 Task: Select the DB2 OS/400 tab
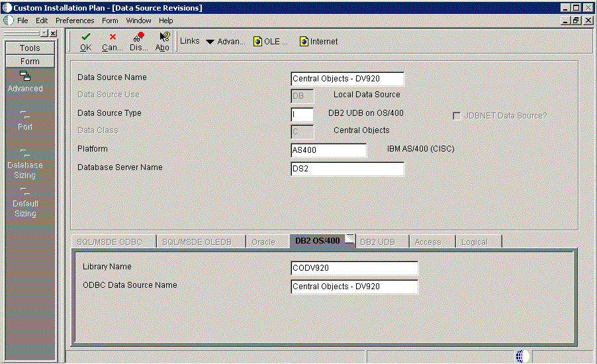pos(322,241)
